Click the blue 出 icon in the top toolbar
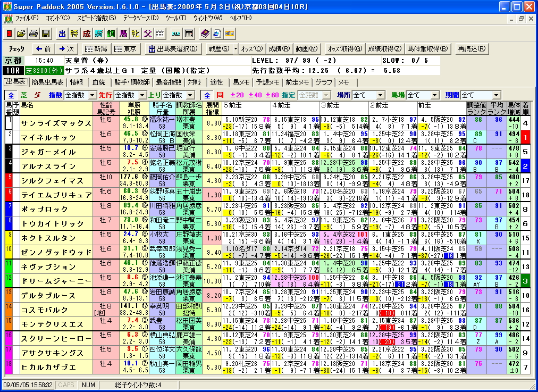The image size is (538, 392). 62,34
